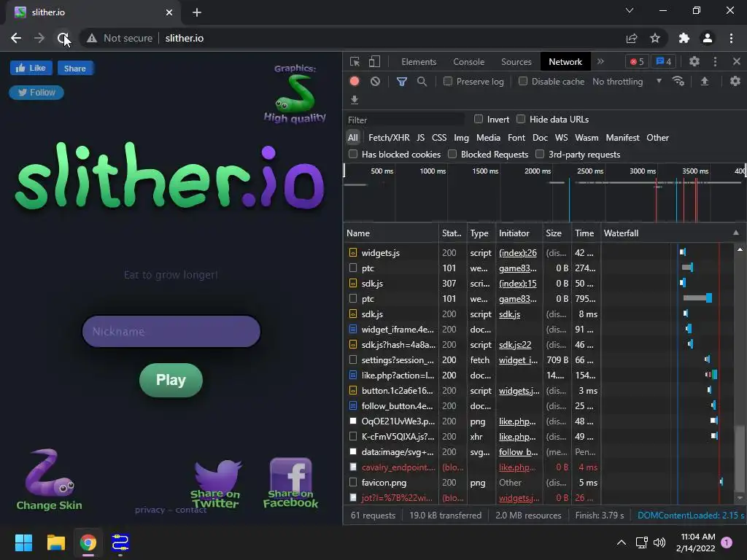Open Change Skin option
The height and width of the screenshot is (560, 747).
49,480
